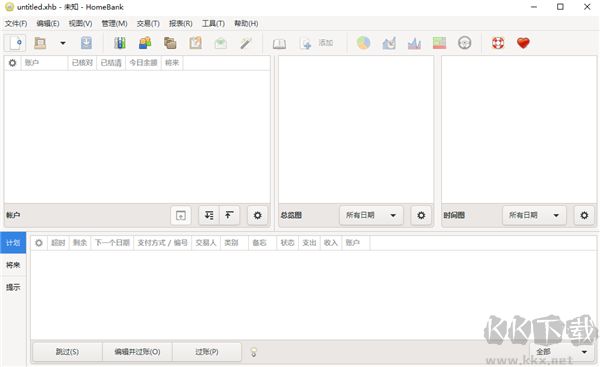Click the lightbulb hint icon
This screenshot has width=600, height=367.
pos(253,352)
